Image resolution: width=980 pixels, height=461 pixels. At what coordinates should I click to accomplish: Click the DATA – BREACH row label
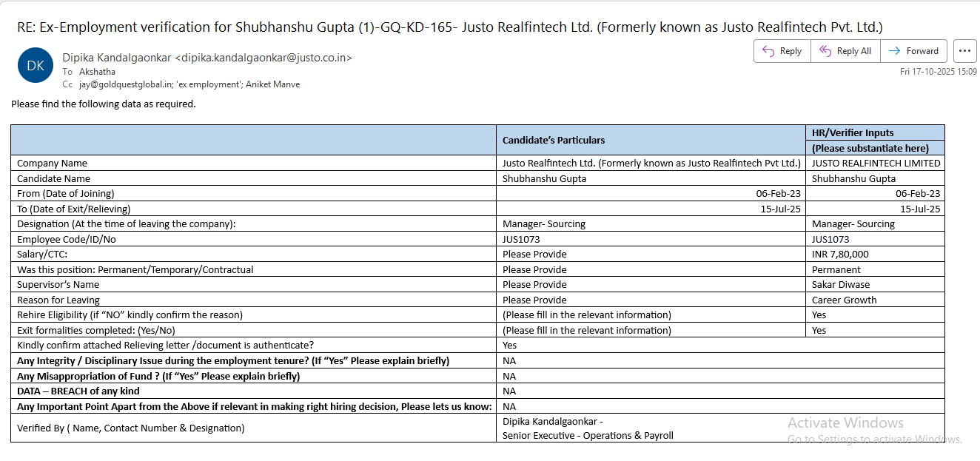[x=78, y=391]
